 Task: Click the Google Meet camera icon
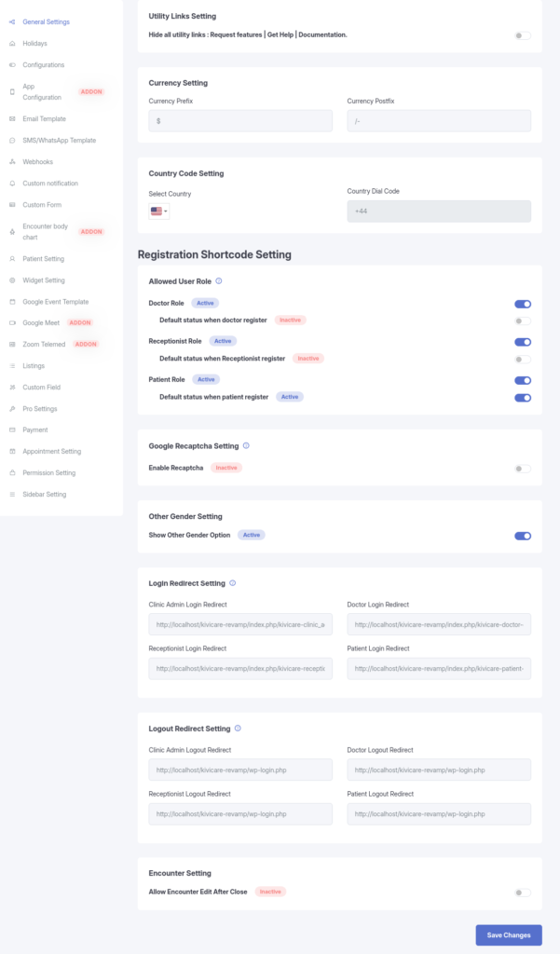[12, 323]
